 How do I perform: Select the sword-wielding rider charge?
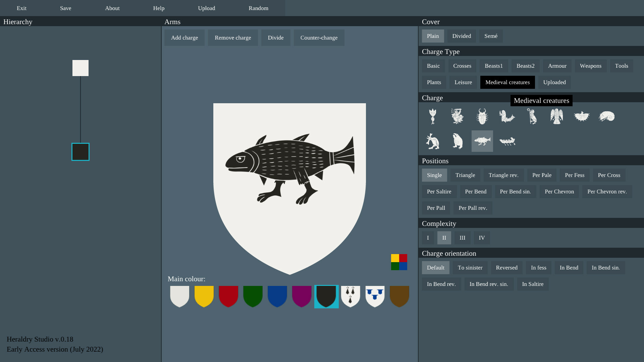458,116
